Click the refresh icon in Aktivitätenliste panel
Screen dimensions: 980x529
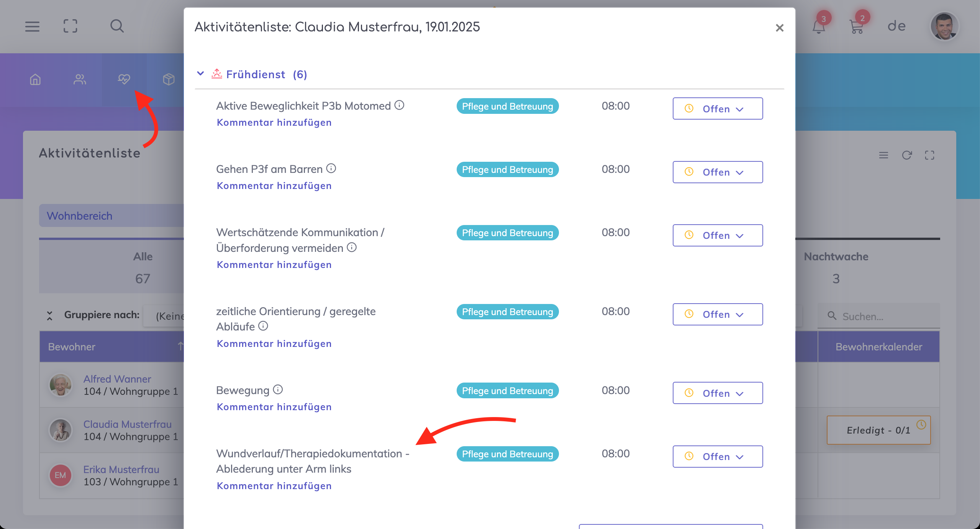coord(906,155)
